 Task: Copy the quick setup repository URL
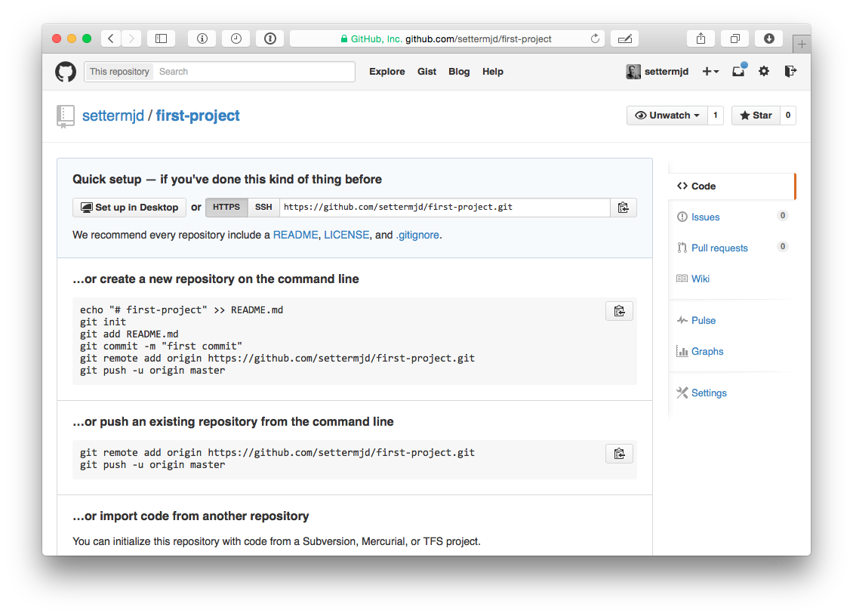[624, 207]
